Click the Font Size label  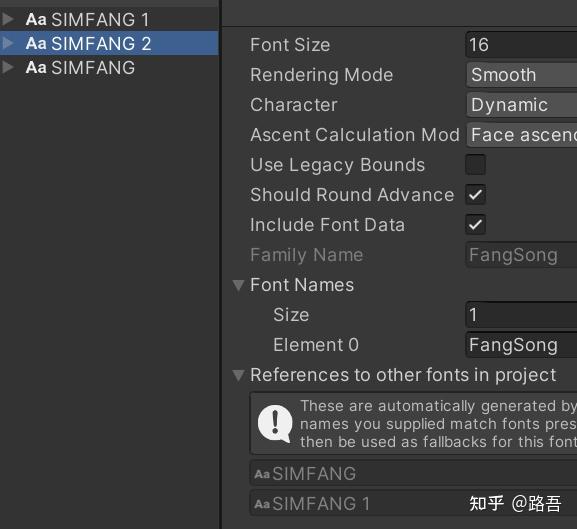pyautogui.click(x=290, y=45)
